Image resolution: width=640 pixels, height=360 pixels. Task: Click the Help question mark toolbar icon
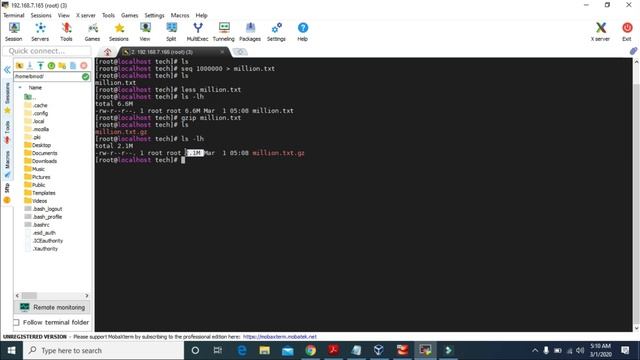[302, 32]
